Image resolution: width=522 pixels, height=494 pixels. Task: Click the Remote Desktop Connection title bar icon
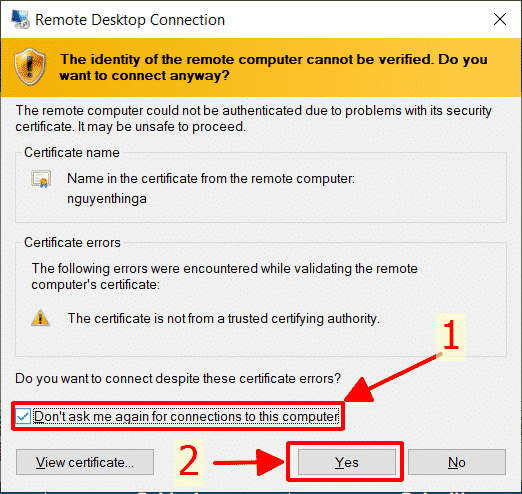pyautogui.click(x=20, y=19)
